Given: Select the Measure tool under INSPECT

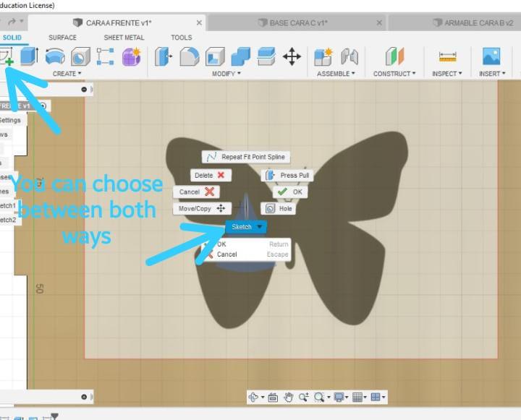Looking at the screenshot, I should coord(447,56).
